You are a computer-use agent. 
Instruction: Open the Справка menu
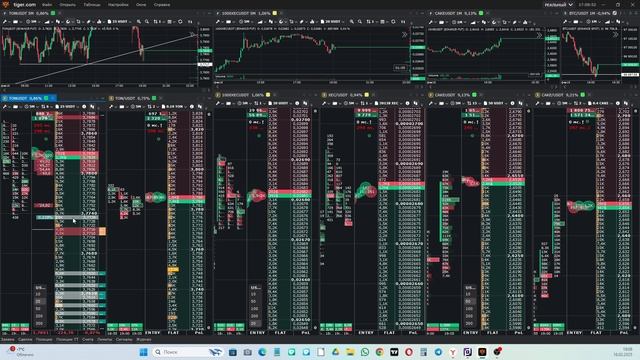[162, 4]
